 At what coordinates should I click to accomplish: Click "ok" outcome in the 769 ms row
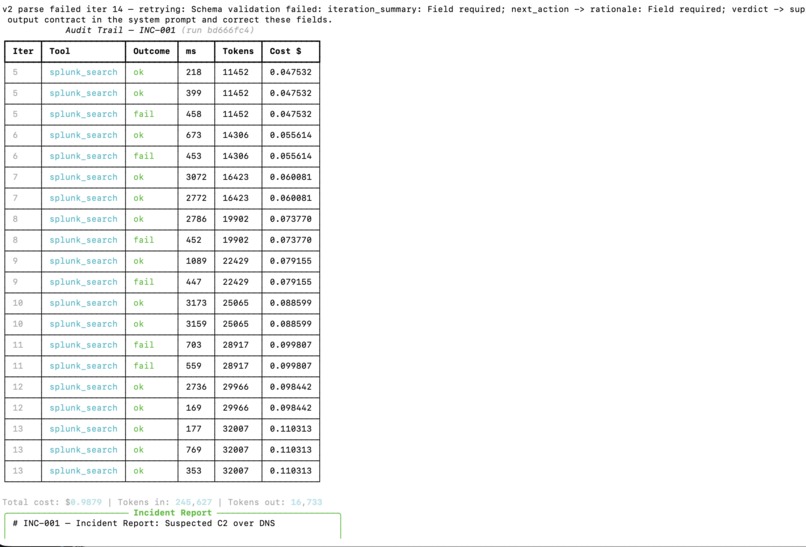[x=138, y=450]
